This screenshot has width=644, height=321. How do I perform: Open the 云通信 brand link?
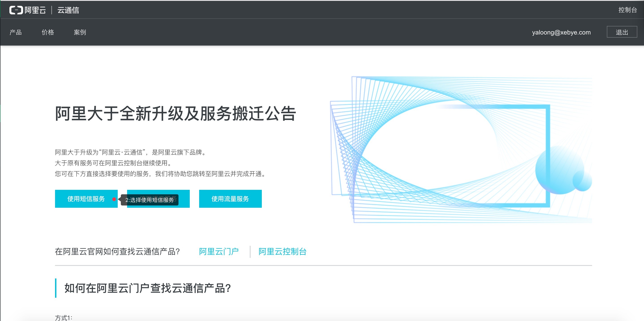68,10
